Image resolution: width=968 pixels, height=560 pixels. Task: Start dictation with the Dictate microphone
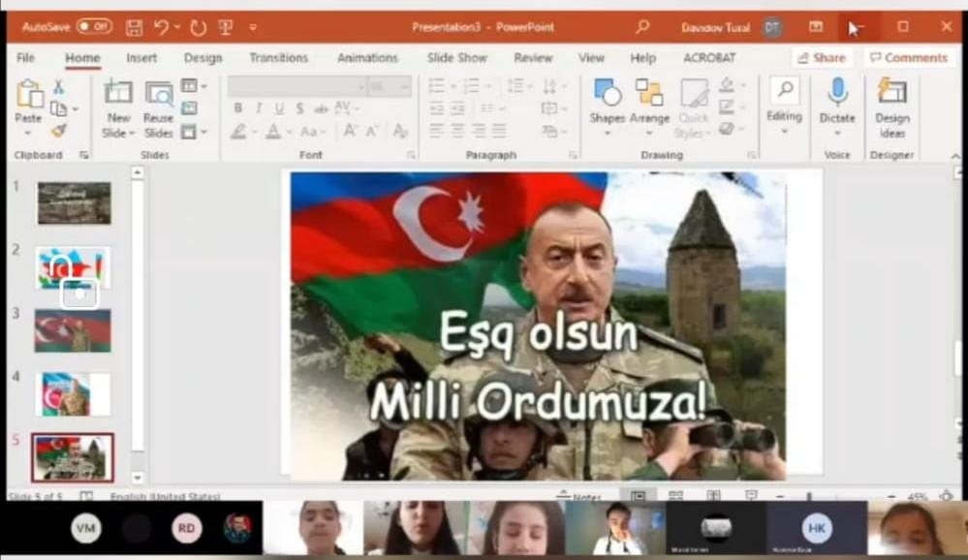(x=837, y=91)
